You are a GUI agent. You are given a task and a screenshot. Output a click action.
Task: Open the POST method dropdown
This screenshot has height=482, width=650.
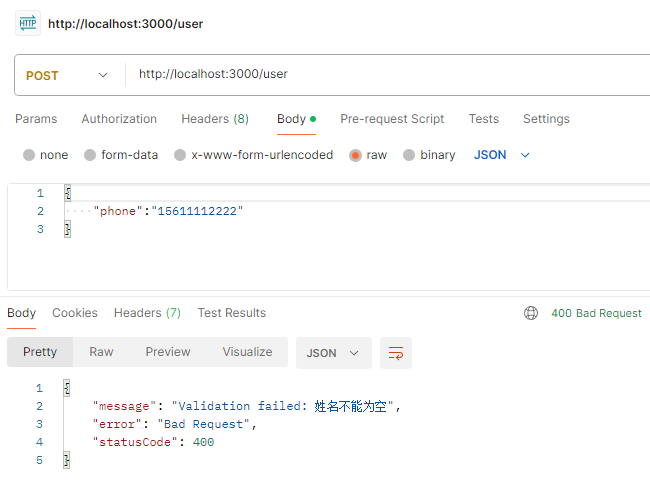coord(67,75)
